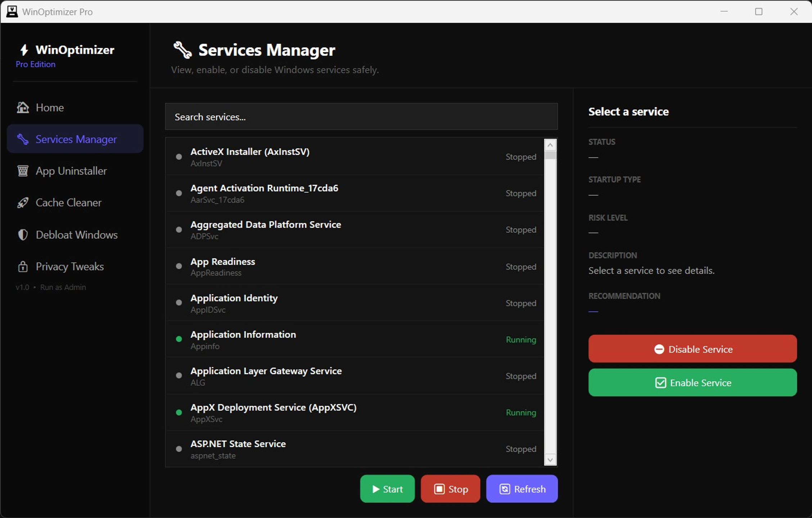Click the Stopped status of App Readiness
812x518 pixels.
pos(521,267)
